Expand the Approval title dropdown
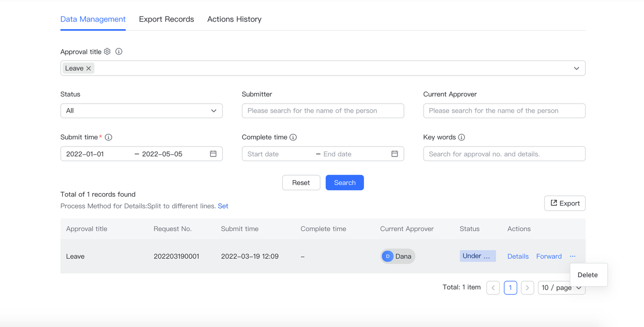644x327 pixels. pos(577,68)
